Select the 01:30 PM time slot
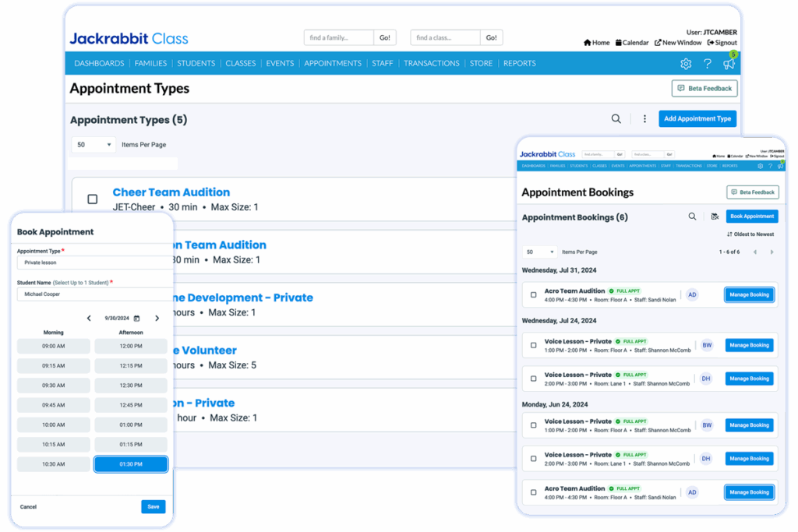This screenshot has height=532, width=798. [x=131, y=464]
